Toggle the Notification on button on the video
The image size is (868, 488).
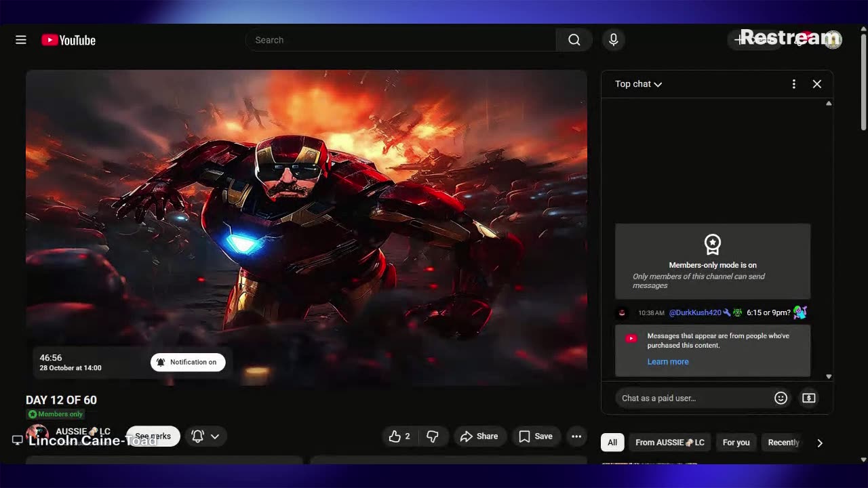[188, 362]
